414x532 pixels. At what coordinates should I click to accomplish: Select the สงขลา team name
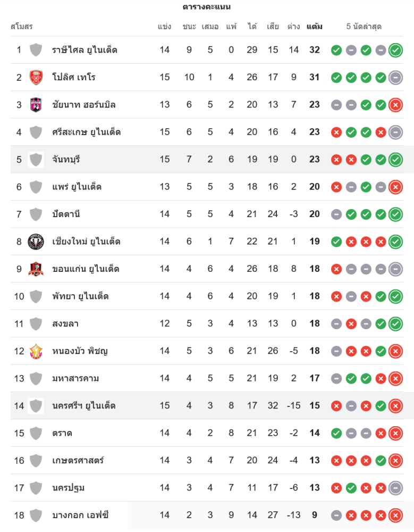pyautogui.click(x=65, y=323)
